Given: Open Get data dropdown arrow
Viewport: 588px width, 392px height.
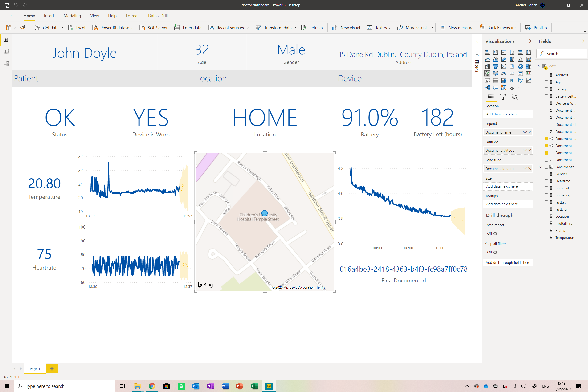Looking at the screenshot, I should [x=62, y=28].
